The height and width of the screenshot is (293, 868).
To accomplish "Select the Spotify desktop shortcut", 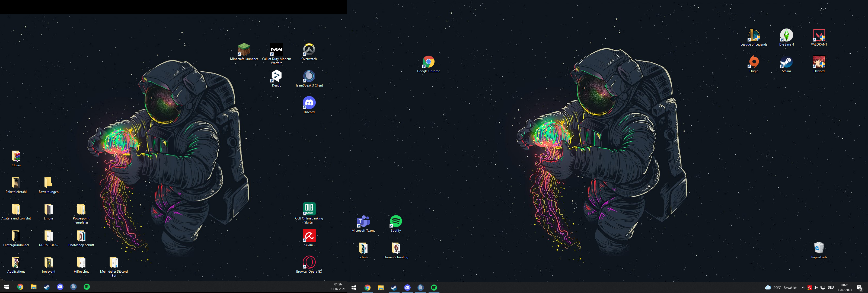I will tap(396, 224).
